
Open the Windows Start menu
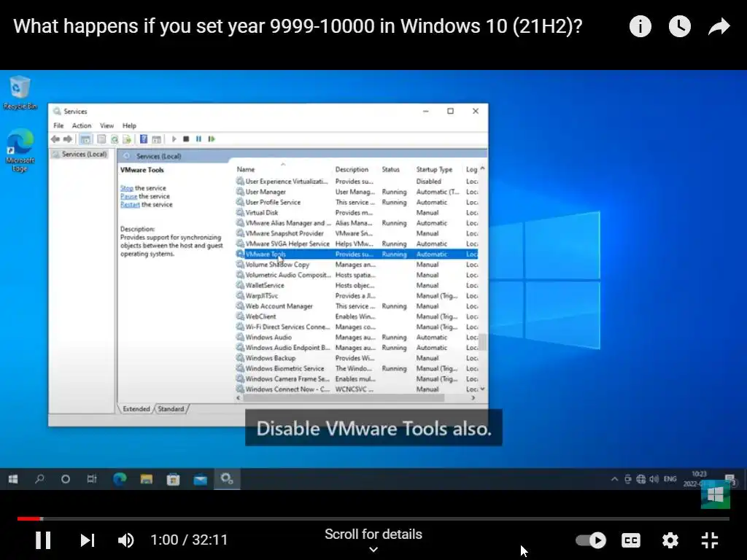(x=13, y=479)
